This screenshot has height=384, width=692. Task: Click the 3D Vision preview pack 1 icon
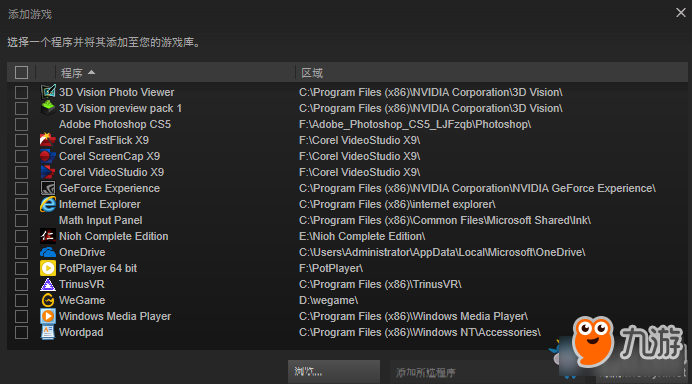[x=48, y=108]
